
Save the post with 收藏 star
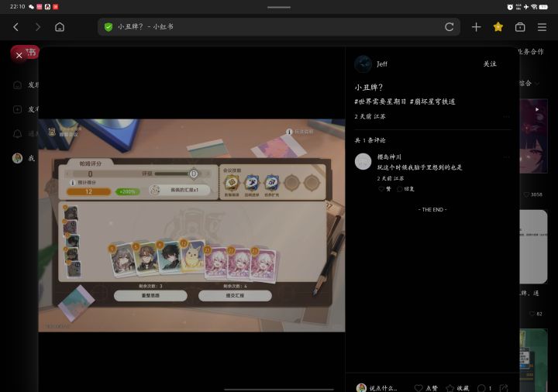[457, 388]
